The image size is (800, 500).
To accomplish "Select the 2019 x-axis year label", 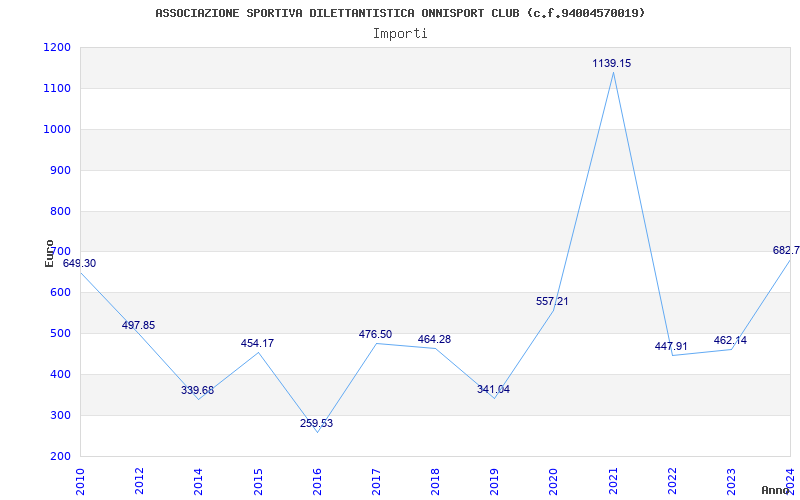I will point(494,481).
